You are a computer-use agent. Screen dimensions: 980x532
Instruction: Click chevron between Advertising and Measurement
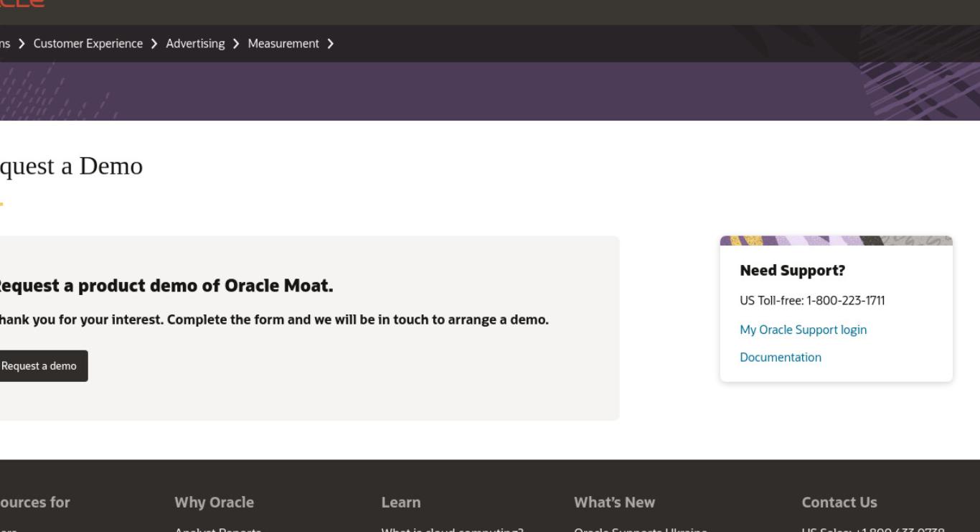(x=236, y=44)
